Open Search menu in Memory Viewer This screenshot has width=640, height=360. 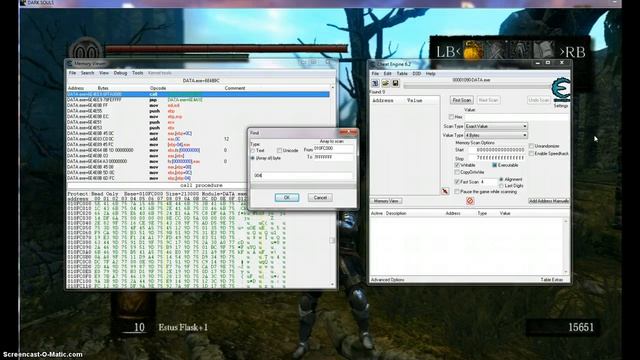pos(87,73)
